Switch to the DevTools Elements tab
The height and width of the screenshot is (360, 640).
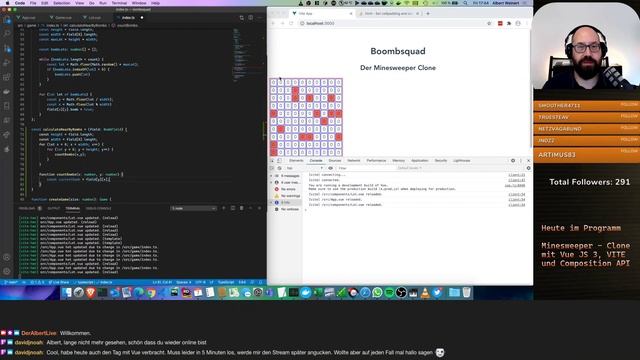[296, 161]
